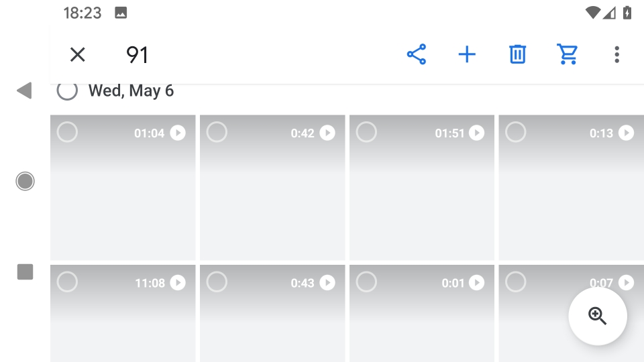Select the 0:42 video's circle checkbox
This screenshot has height=362, width=644.
point(217,132)
